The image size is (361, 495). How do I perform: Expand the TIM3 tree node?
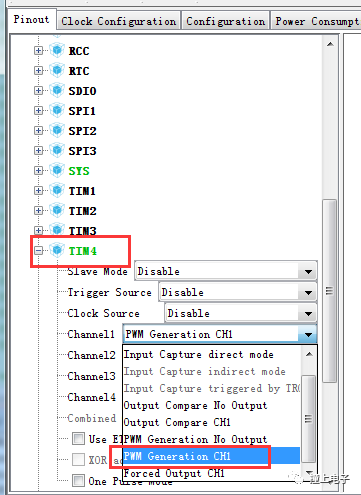39,230
